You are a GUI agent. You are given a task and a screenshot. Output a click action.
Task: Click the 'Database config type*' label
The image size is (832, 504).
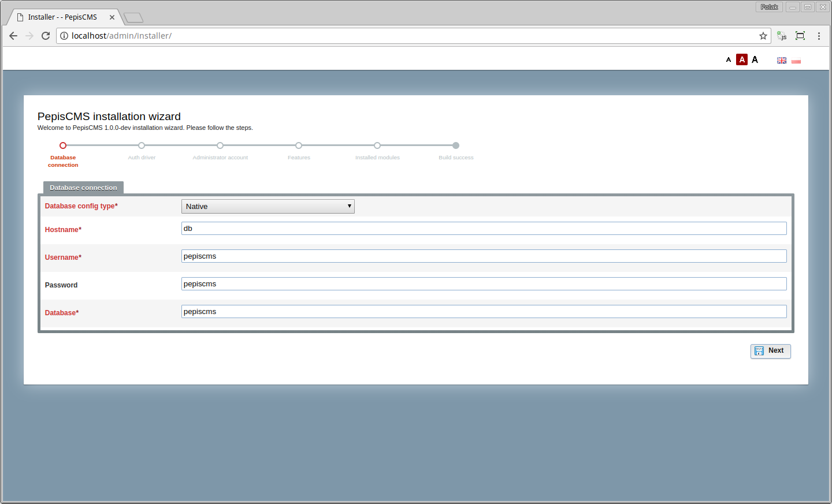point(81,206)
